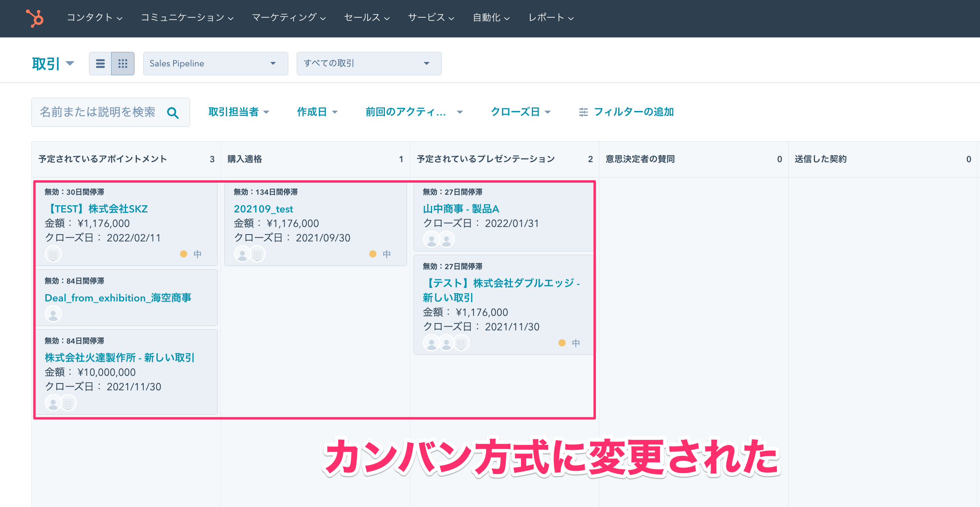Open the コミュニケーション menu

coord(187,18)
